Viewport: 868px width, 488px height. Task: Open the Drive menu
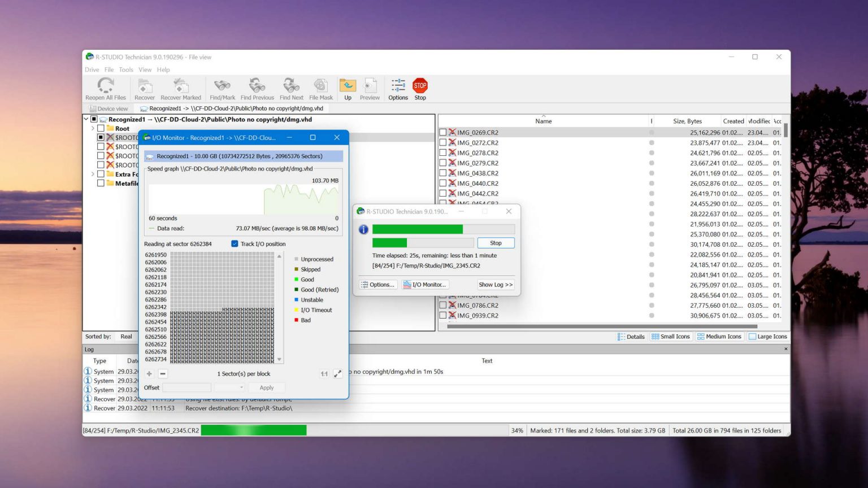92,69
